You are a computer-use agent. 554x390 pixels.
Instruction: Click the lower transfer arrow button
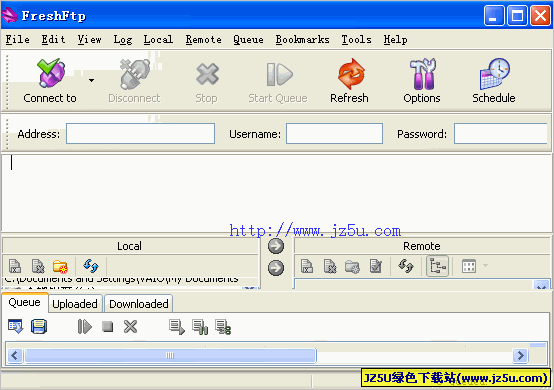276,268
